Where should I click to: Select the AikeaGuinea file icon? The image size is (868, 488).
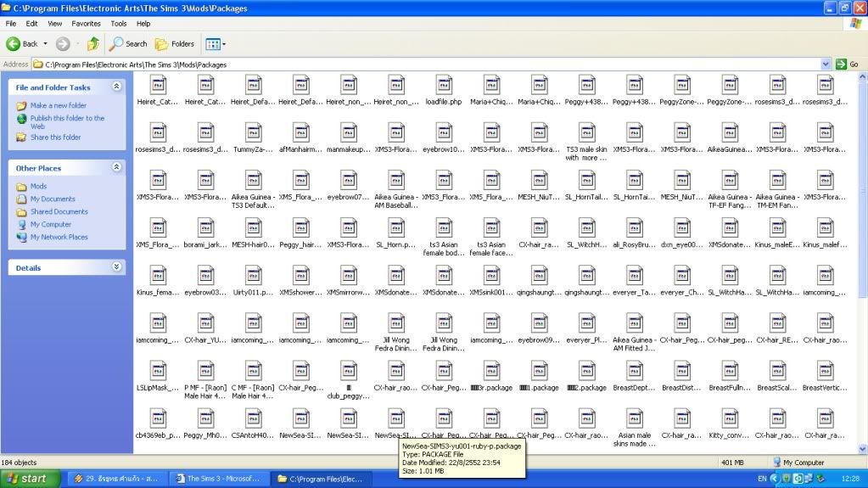point(730,133)
